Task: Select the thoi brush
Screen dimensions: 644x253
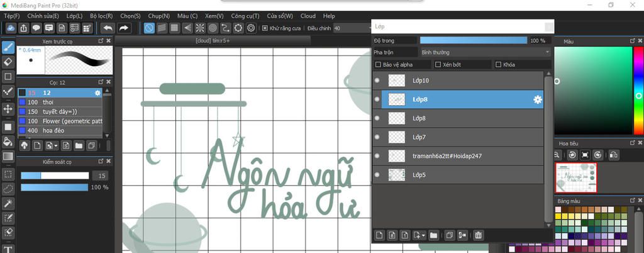Action: point(60,102)
